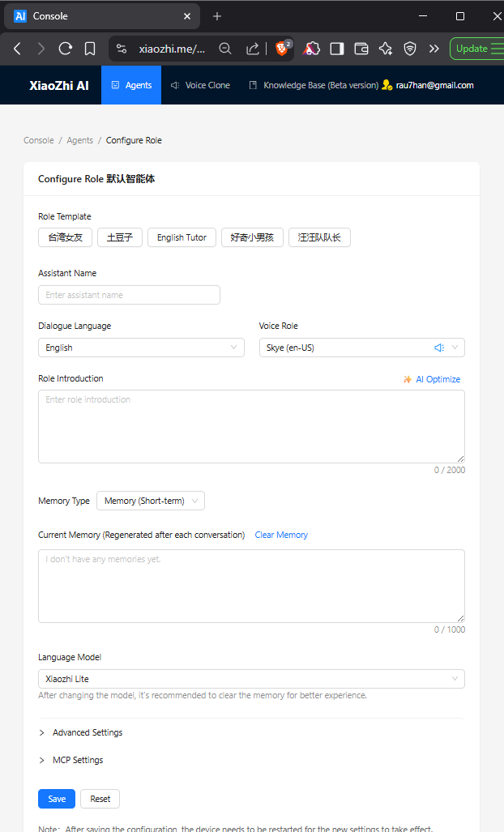Expand MCP Settings

coord(71,760)
